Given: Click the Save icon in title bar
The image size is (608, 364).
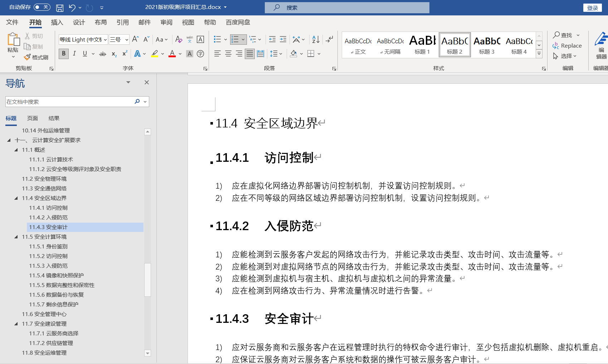Looking at the screenshot, I should (60, 8).
